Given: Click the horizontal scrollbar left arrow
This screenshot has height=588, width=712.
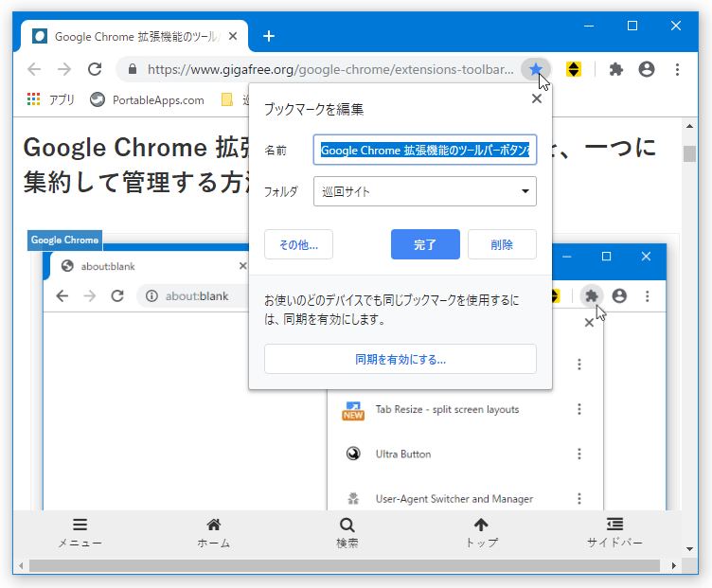Looking at the screenshot, I should click(21, 566).
